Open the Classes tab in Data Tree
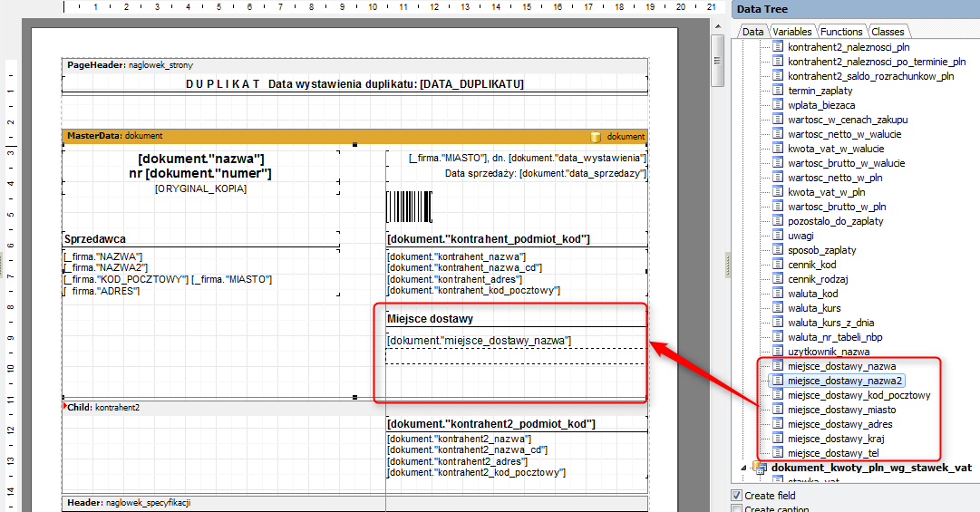 click(888, 32)
